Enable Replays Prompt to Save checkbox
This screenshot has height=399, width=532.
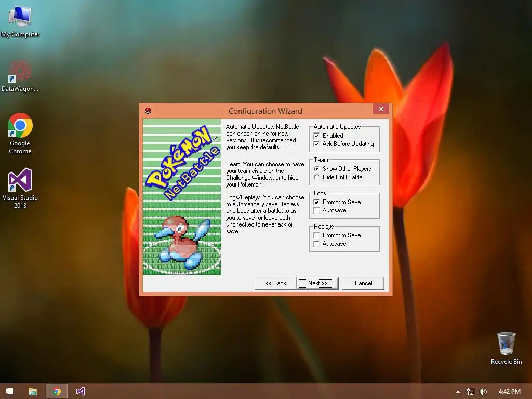[316, 235]
